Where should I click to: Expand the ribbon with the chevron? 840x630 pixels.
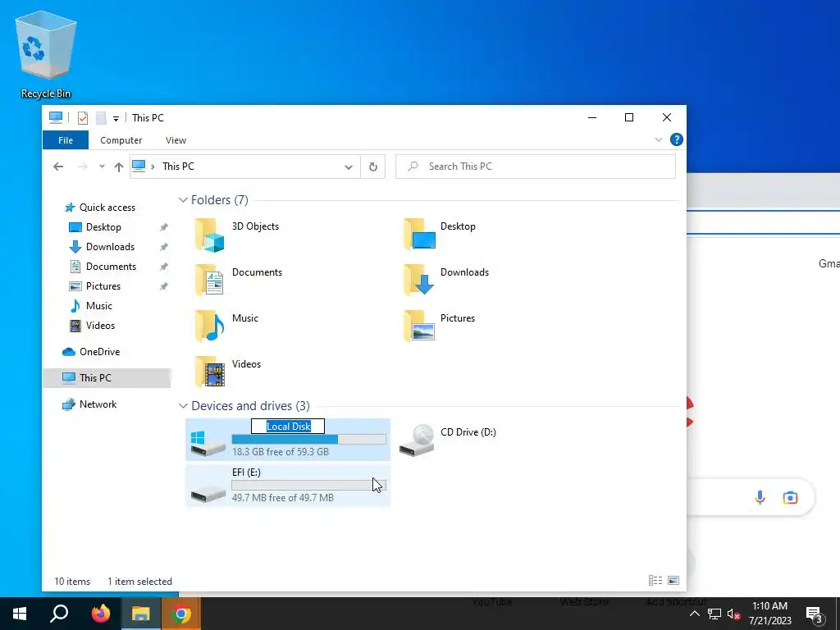[659, 139]
